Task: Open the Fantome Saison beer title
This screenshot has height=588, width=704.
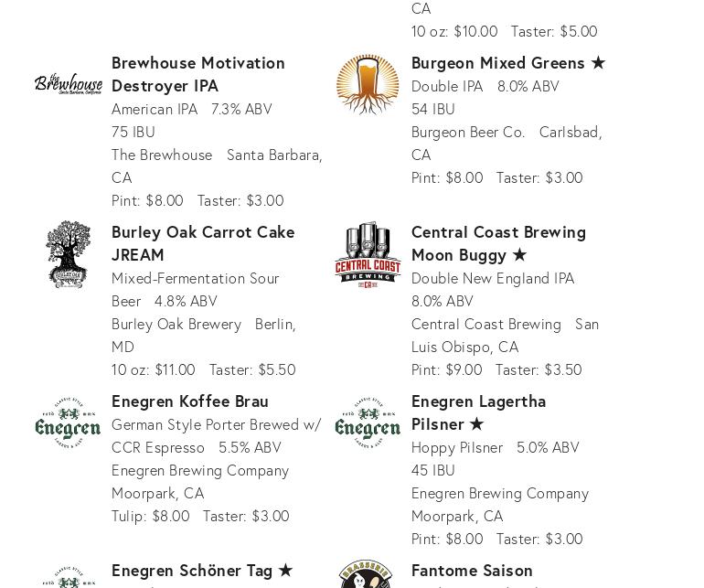Action: (472, 570)
